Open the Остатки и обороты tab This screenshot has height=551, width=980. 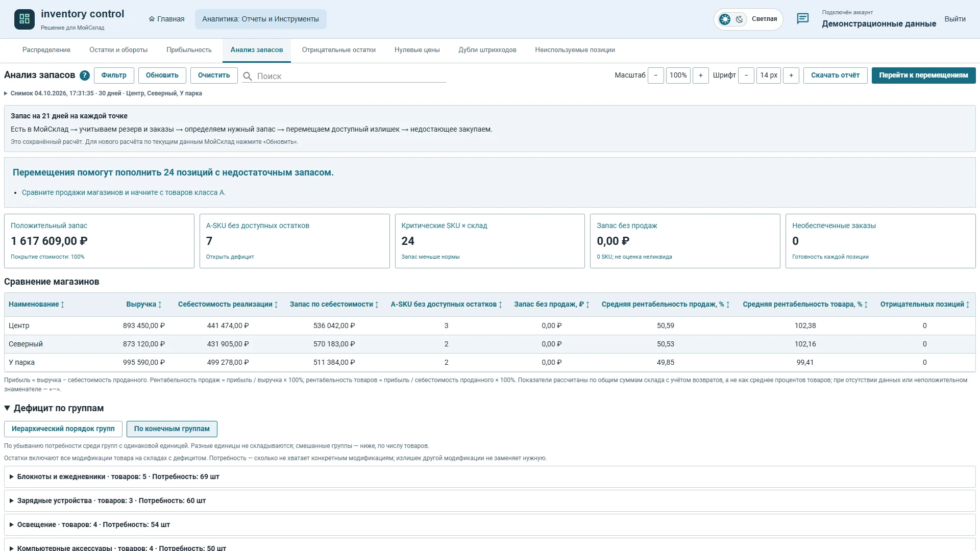(x=118, y=50)
